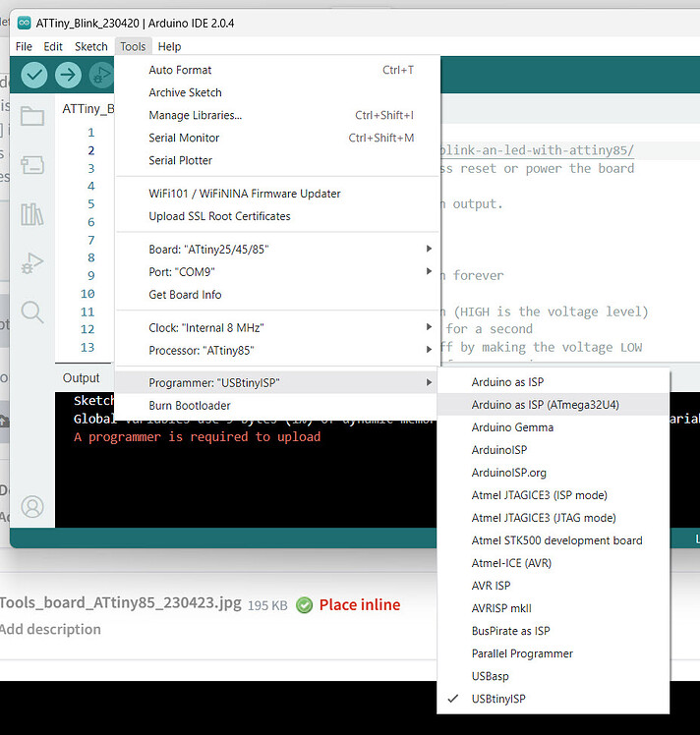Select ArduinoISP.org programmer
Screen dimensions: 700x735
[554, 473]
